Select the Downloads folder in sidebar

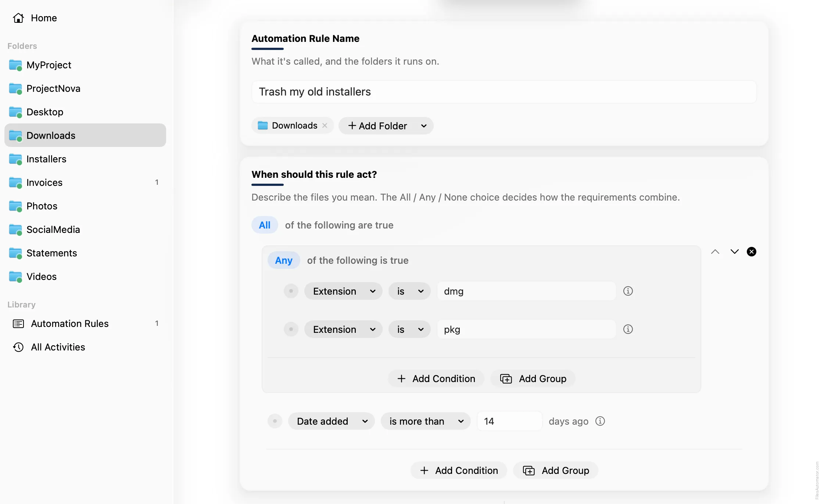pos(85,136)
